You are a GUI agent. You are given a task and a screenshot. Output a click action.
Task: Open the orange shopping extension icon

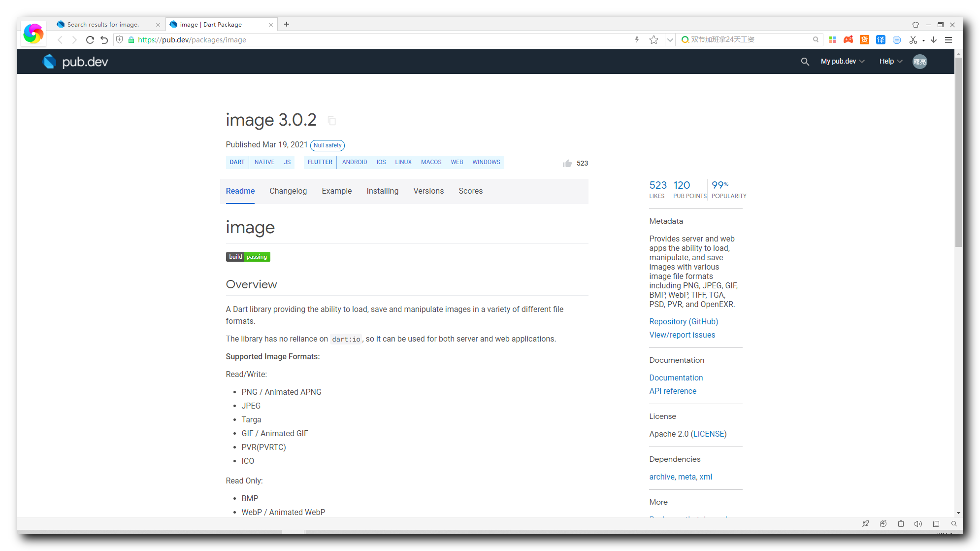coord(864,40)
